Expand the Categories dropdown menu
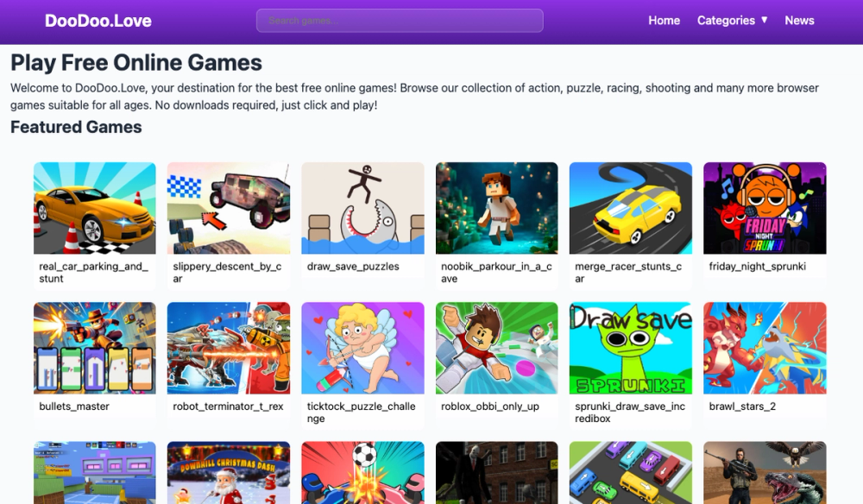Image resolution: width=863 pixels, height=504 pixels. 732,21
